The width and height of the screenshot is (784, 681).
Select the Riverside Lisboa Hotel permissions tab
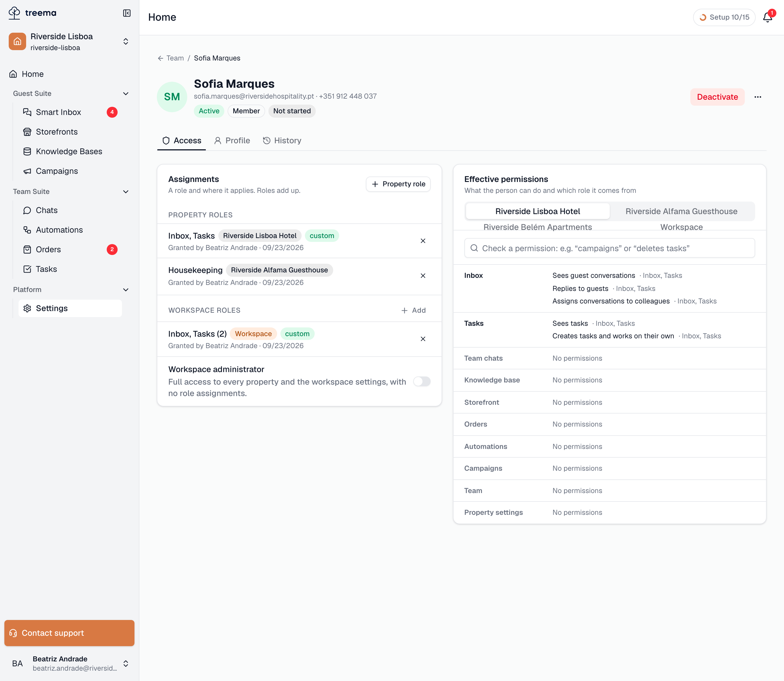click(x=537, y=211)
